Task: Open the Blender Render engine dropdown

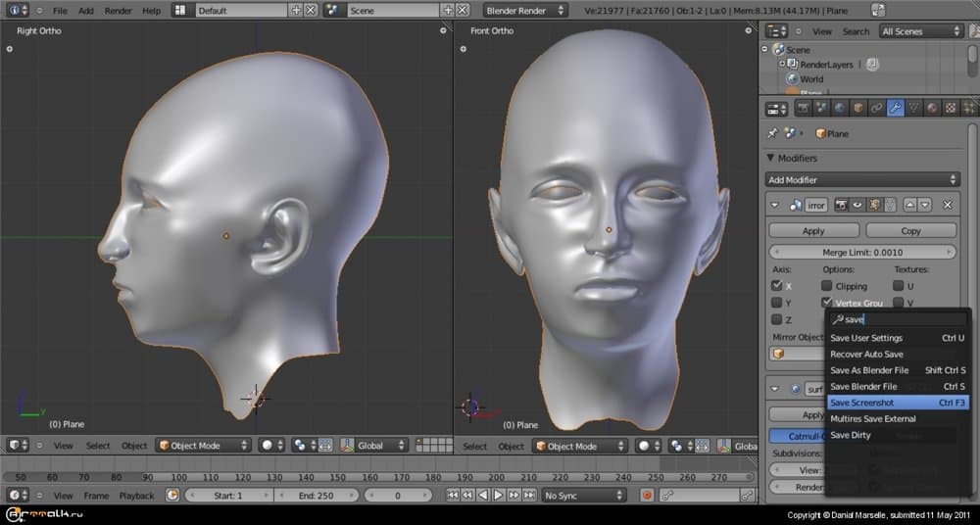Action: 525,10
